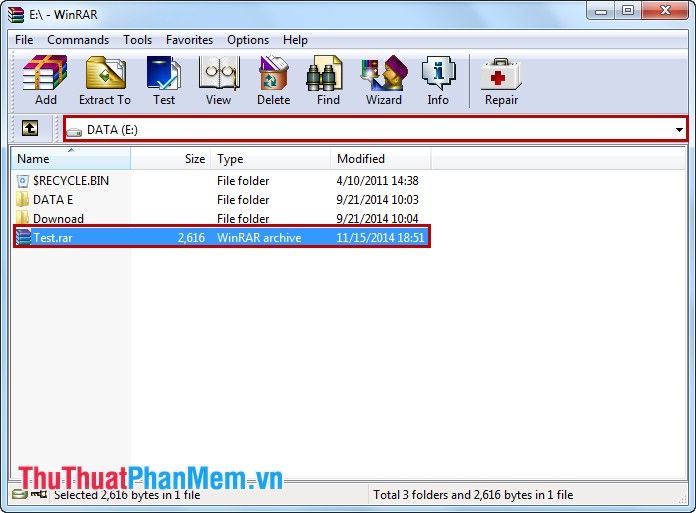Open the Help menu
Screen dimensions: 696x513
click(295, 40)
